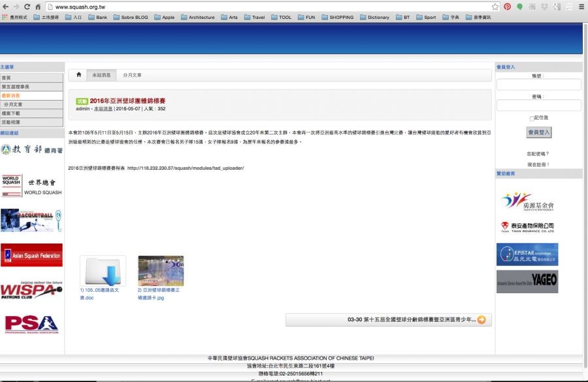Click the 本站消息 category link under the title

[103, 108]
